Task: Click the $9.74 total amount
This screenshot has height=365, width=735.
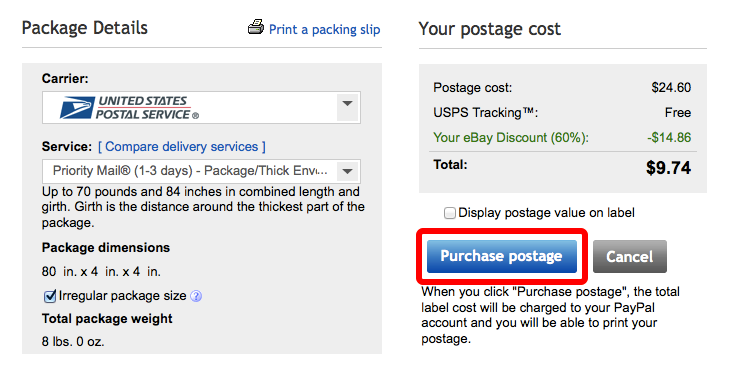Action: pos(668,168)
